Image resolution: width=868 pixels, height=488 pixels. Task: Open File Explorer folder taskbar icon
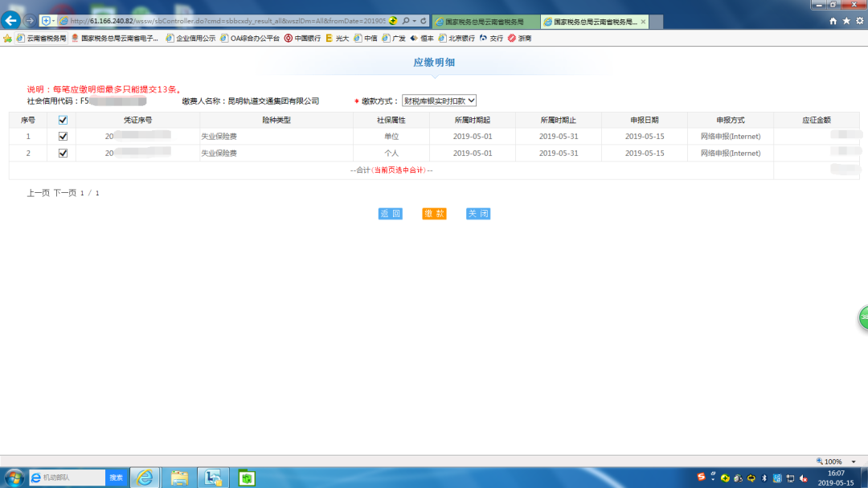179,477
